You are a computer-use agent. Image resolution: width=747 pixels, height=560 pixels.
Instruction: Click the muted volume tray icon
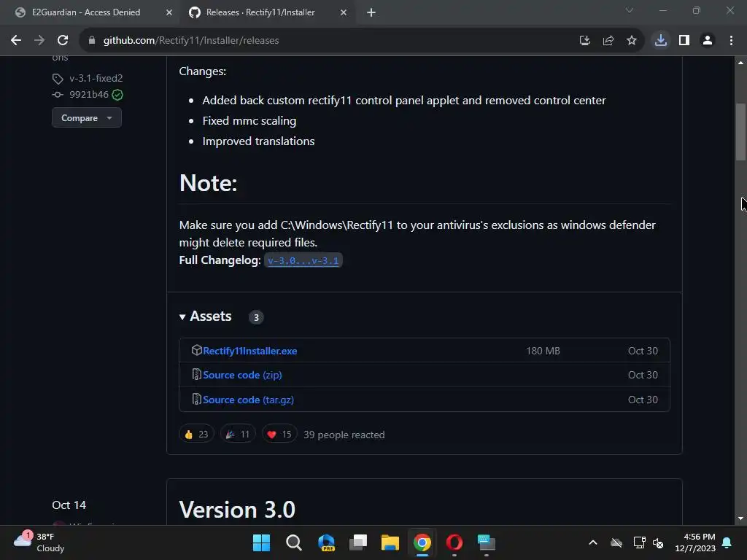pyautogui.click(x=658, y=542)
